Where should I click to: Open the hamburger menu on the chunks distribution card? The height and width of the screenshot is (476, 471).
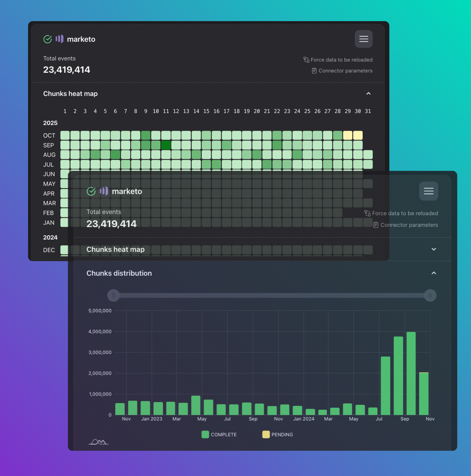click(x=428, y=191)
